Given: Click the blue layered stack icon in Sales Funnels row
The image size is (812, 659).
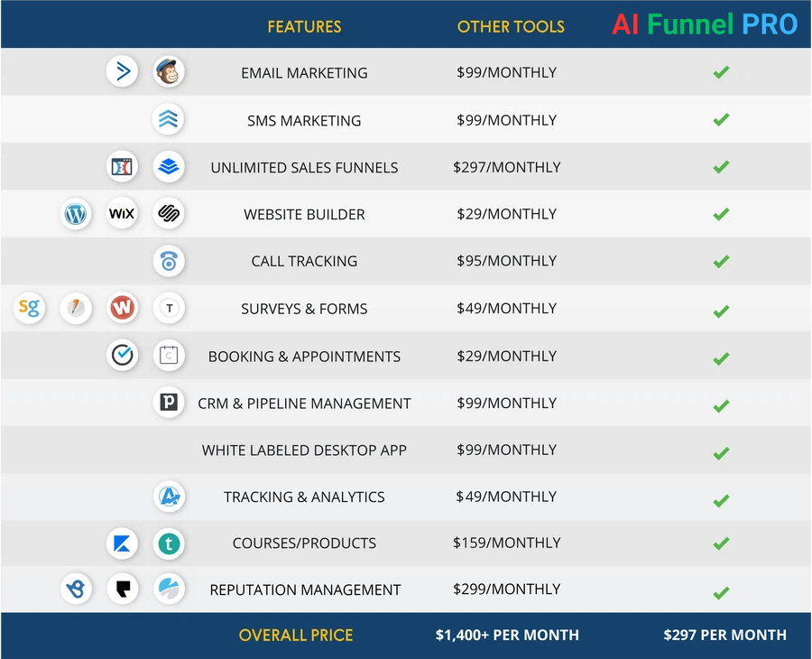Looking at the screenshot, I should [169, 167].
